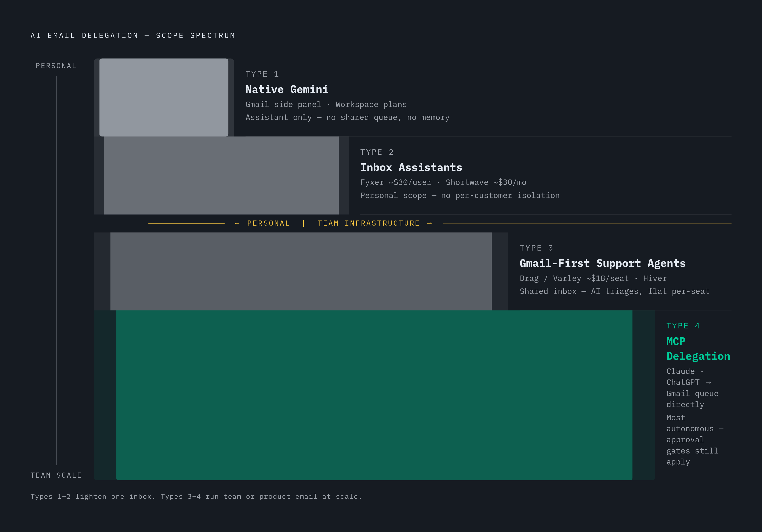
Task: Click the 'TYPE 2' label
Action: coord(377,152)
